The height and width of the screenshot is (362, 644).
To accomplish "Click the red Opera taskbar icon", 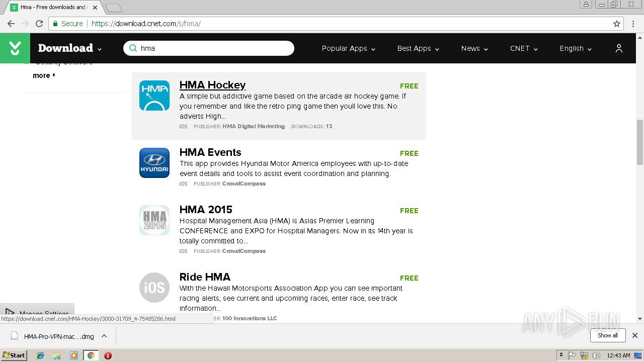I will click(108, 355).
